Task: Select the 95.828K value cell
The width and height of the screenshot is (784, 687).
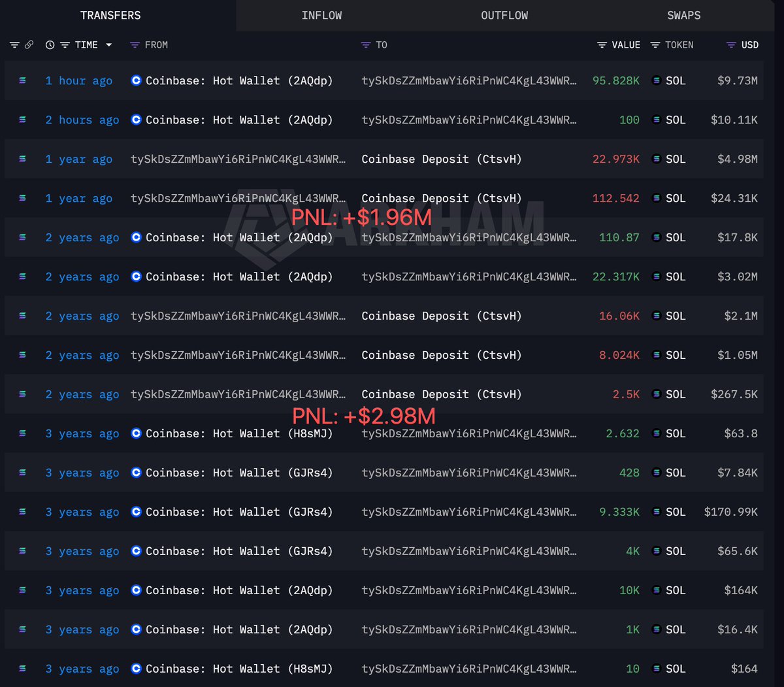Action: [x=616, y=81]
